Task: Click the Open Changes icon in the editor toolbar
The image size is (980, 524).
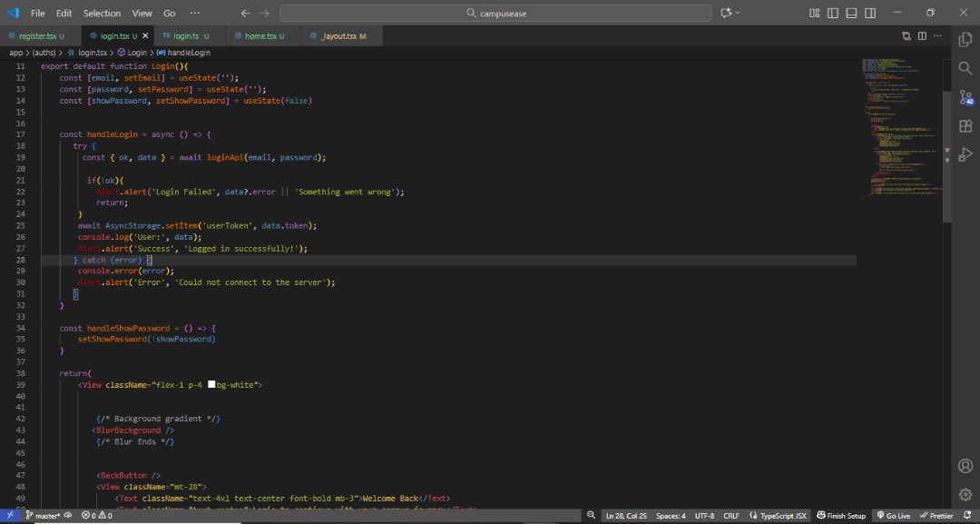Action: pyautogui.click(x=906, y=36)
